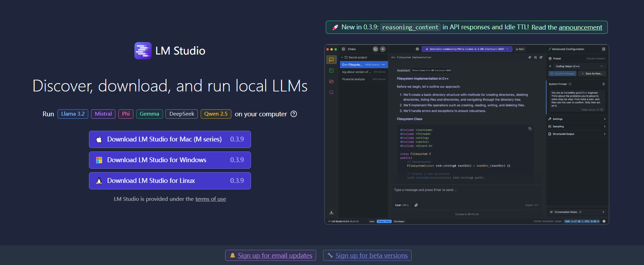644x265 pixels.
Task: Open the Chats view in the sidebar
Action: (331, 60)
